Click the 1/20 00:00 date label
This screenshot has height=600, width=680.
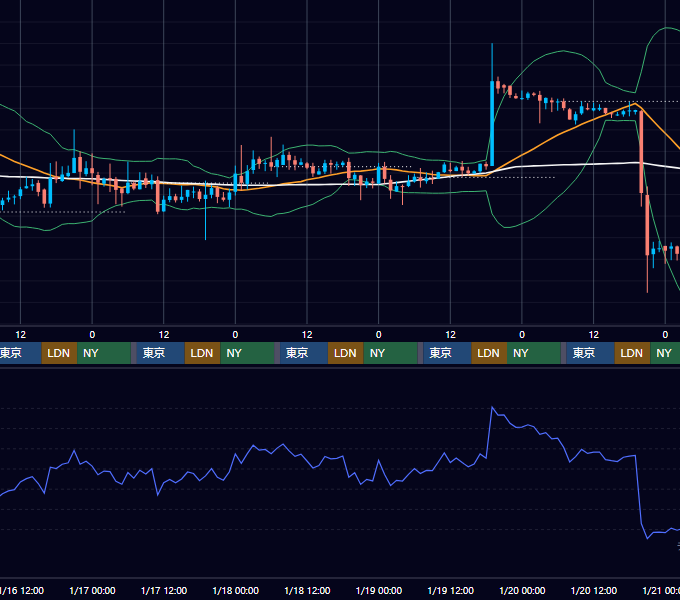(x=522, y=590)
